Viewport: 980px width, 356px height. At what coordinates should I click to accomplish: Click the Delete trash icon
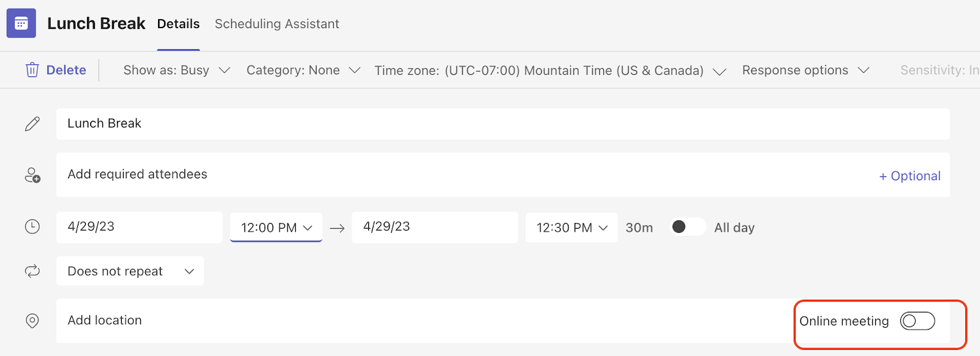tap(32, 70)
